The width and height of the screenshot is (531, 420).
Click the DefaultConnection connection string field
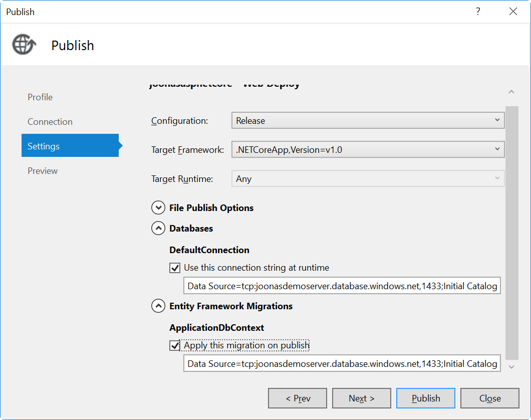coord(342,286)
